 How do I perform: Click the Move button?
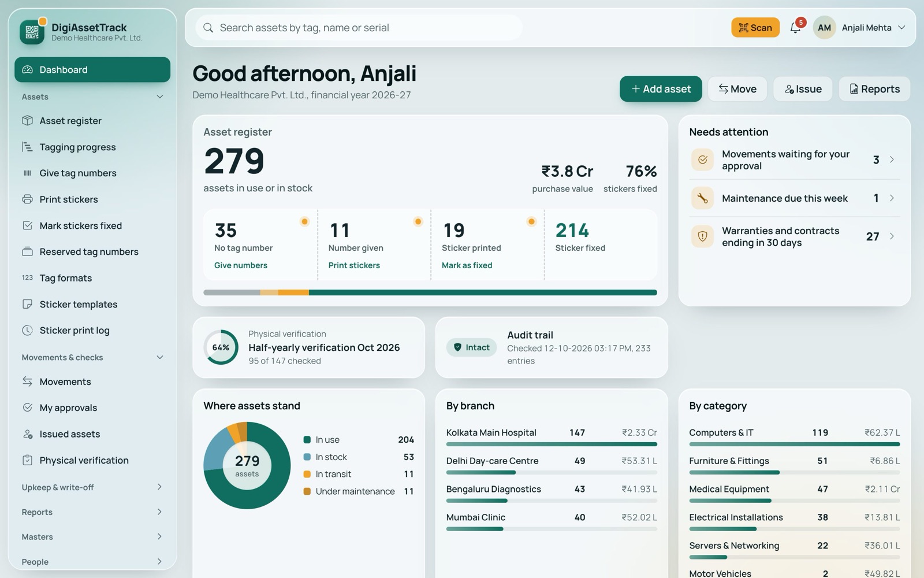click(737, 89)
